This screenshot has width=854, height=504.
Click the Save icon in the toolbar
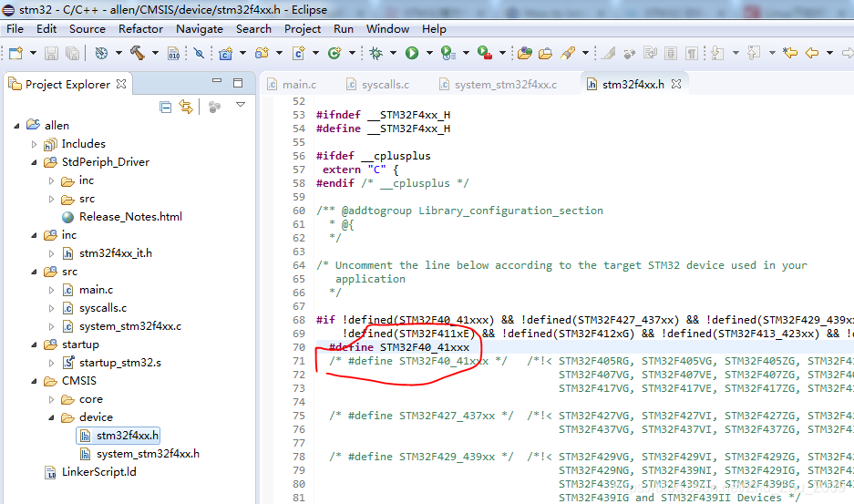[51, 53]
